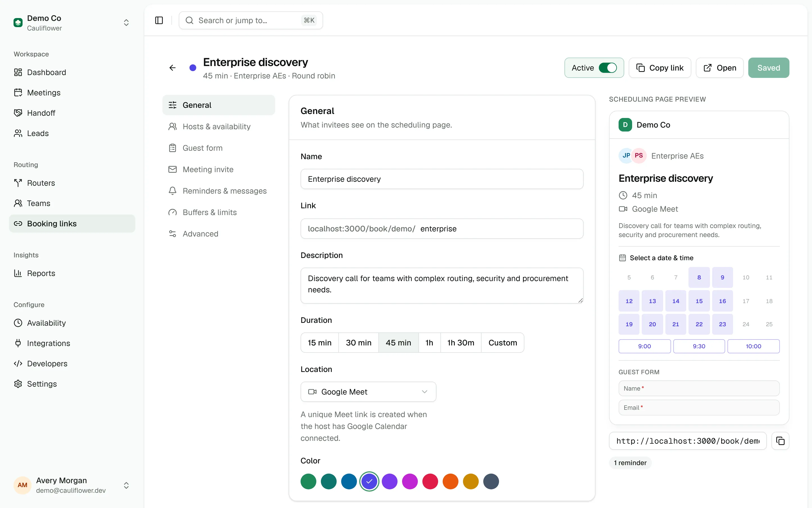
Task: Select date 15 in the preview calendar
Action: click(x=699, y=301)
